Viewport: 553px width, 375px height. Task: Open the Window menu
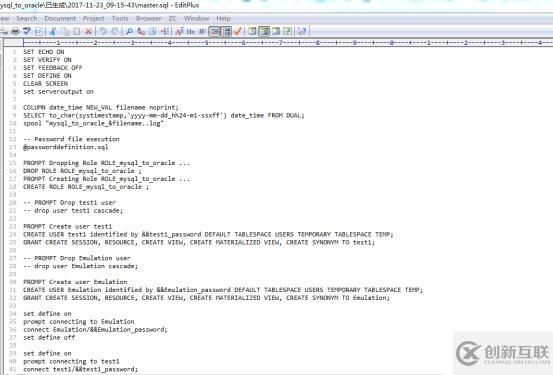(x=196, y=18)
